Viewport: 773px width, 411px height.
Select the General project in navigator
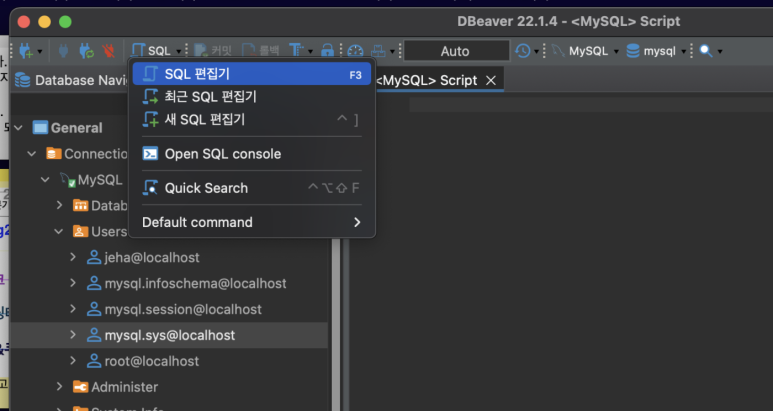[76, 128]
